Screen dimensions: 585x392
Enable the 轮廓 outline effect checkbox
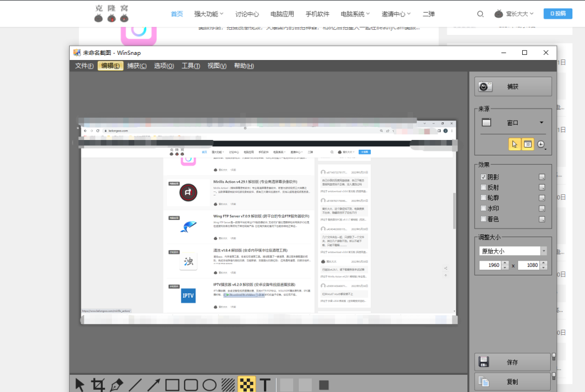click(x=483, y=198)
